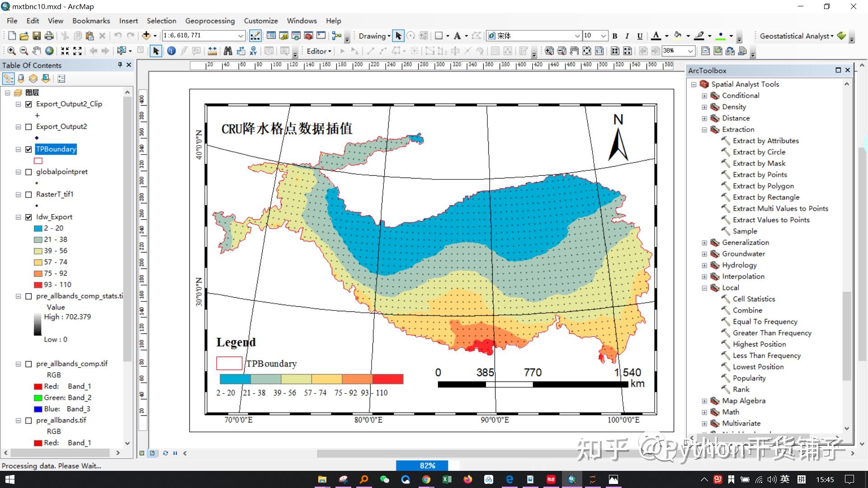The image size is (868, 488).
Task: Open the Geoprocessing menu
Action: tap(210, 20)
